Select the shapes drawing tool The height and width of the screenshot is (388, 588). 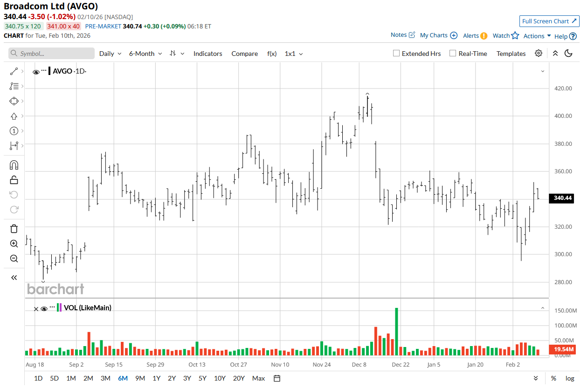tap(14, 101)
